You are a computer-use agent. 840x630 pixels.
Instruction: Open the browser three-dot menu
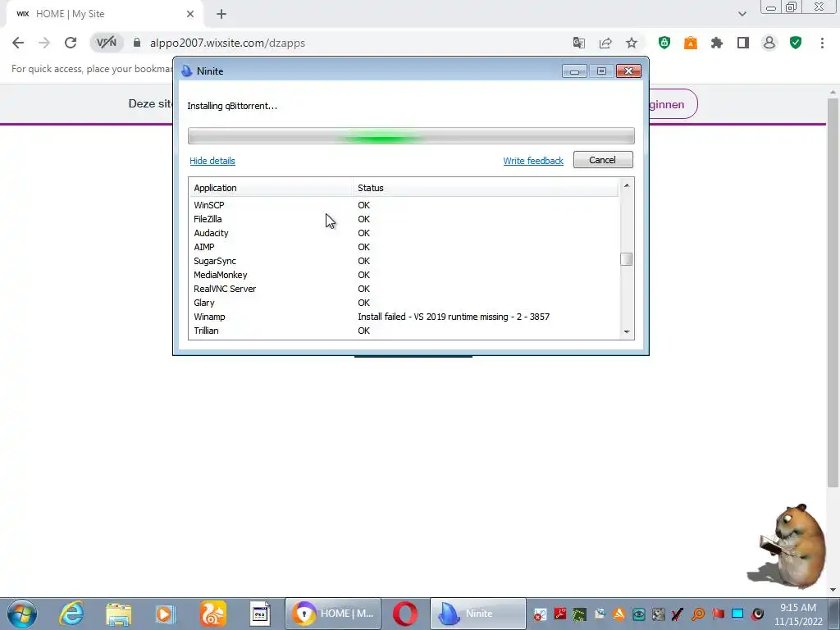(822, 43)
